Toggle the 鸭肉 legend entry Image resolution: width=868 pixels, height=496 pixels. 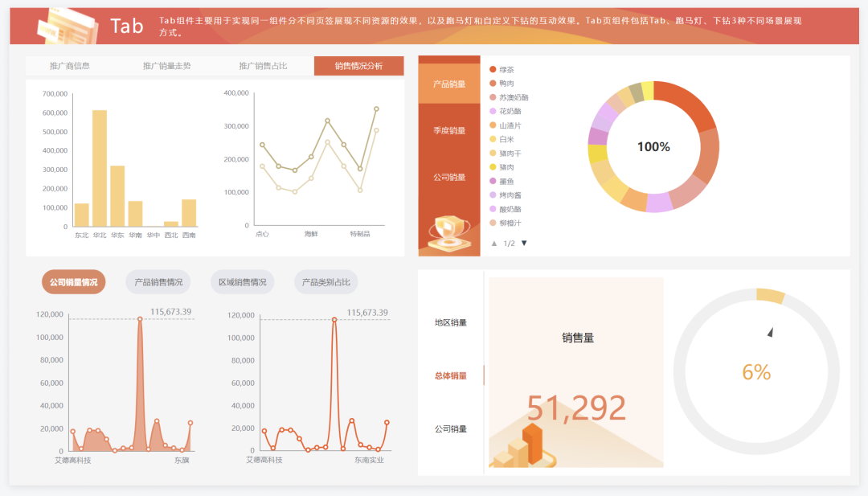click(502, 84)
